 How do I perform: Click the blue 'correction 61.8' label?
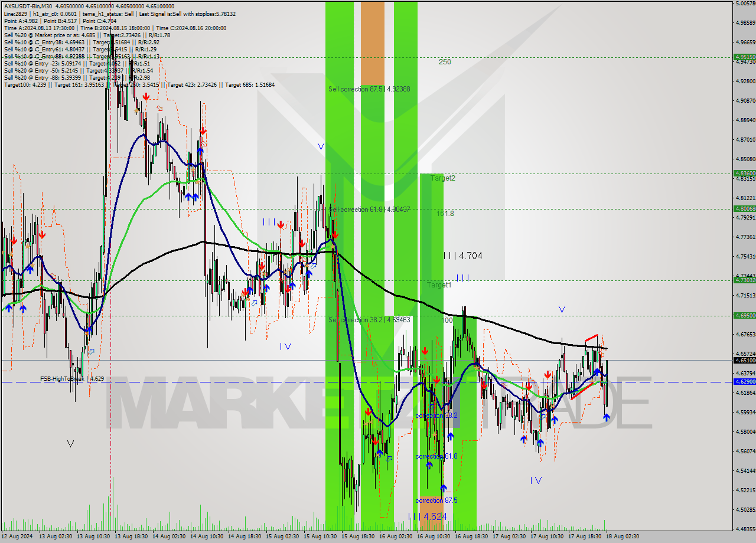pyautogui.click(x=436, y=456)
